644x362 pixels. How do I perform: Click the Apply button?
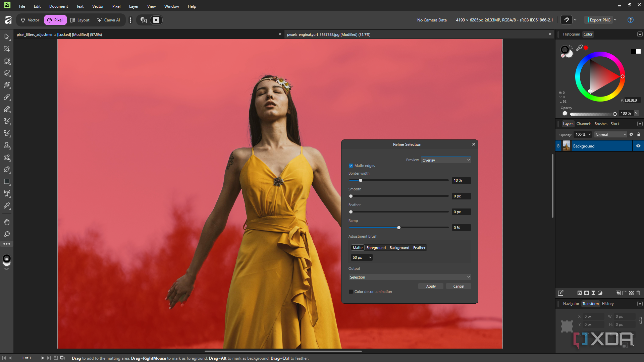coord(431,286)
